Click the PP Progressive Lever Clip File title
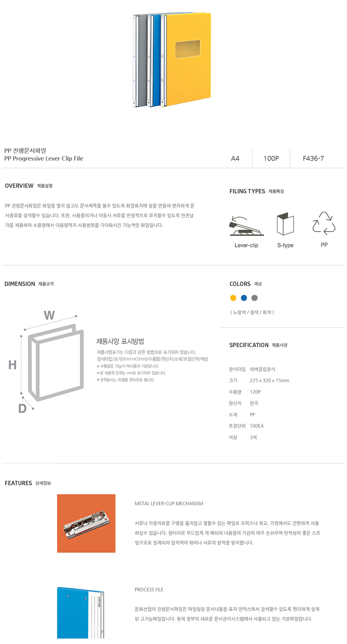Viewport: 347px width, 644px height. pyautogui.click(x=44, y=158)
